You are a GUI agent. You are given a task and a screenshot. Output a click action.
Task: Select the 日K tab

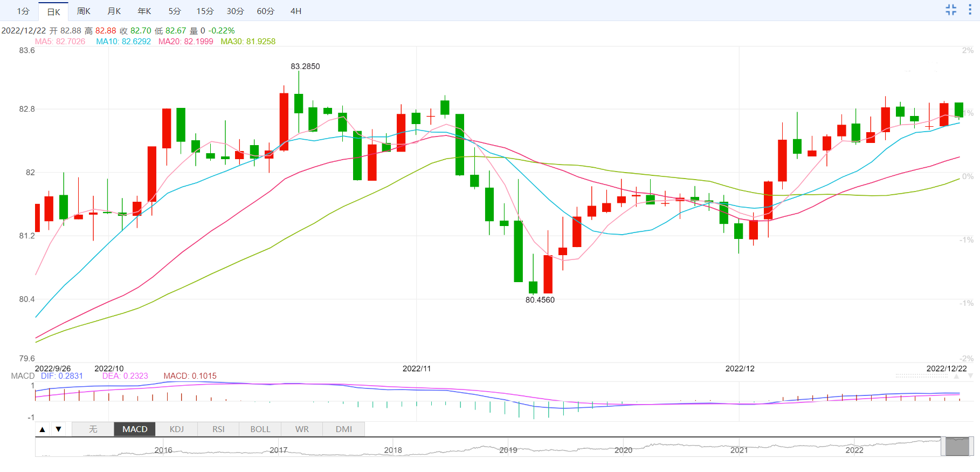(x=53, y=11)
